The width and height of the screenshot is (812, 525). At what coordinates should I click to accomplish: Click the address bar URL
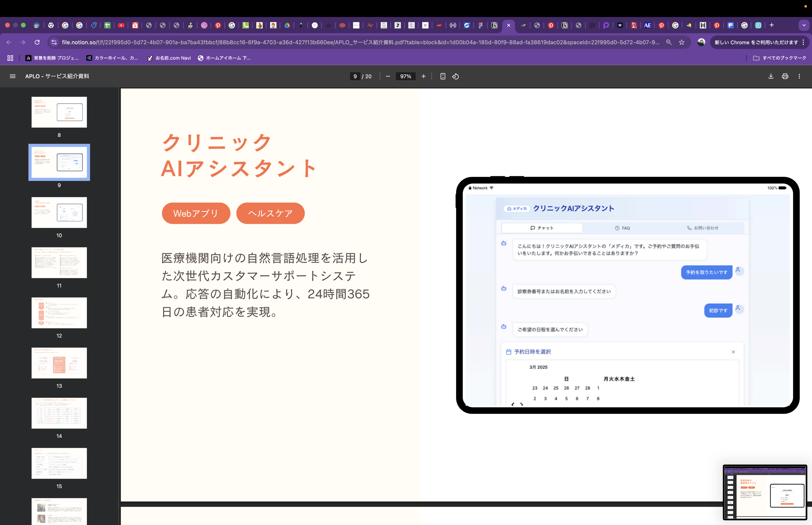[x=360, y=42]
